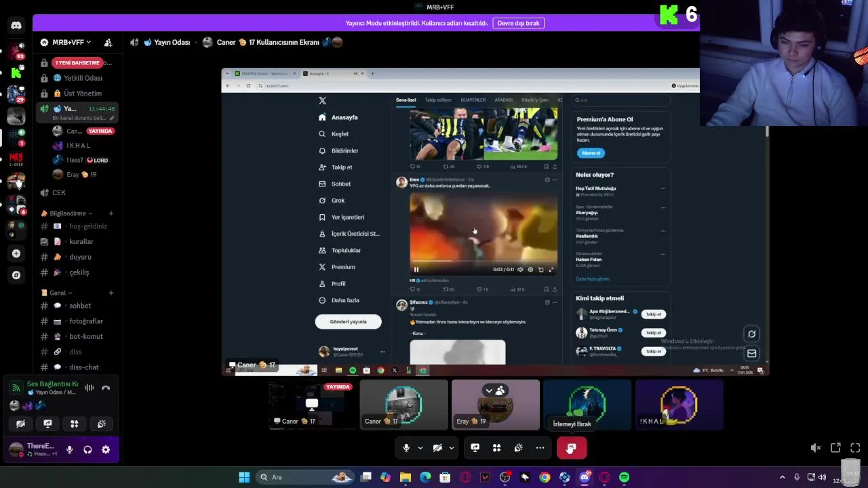Toggle microphone mute in user panel
The width and height of the screenshot is (868, 488).
point(69,449)
